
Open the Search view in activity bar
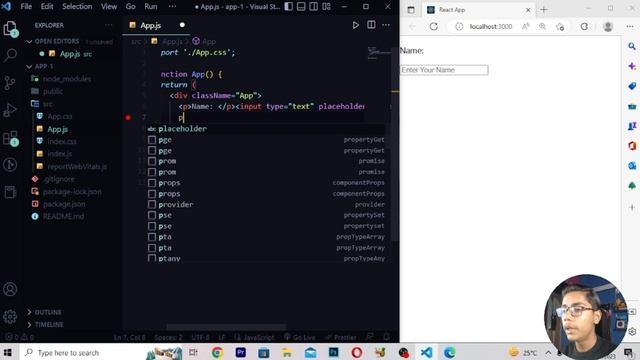tap(10, 55)
